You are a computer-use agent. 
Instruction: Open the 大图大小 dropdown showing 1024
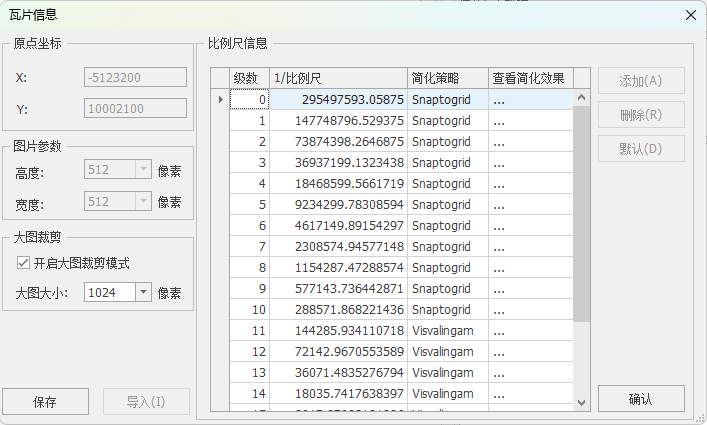coord(142,293)
